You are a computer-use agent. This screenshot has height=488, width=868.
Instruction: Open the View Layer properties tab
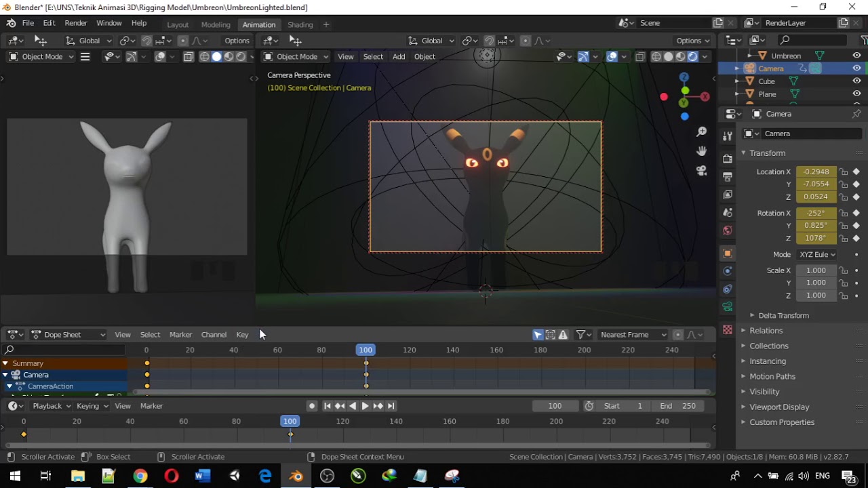pos(728,195)
